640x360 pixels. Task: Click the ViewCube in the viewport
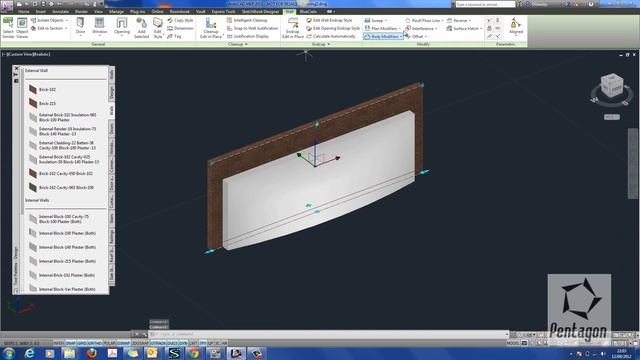[x=611, y=87]
